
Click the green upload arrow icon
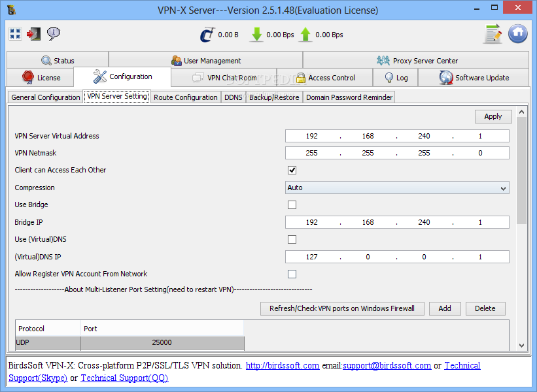coord(305,35)
